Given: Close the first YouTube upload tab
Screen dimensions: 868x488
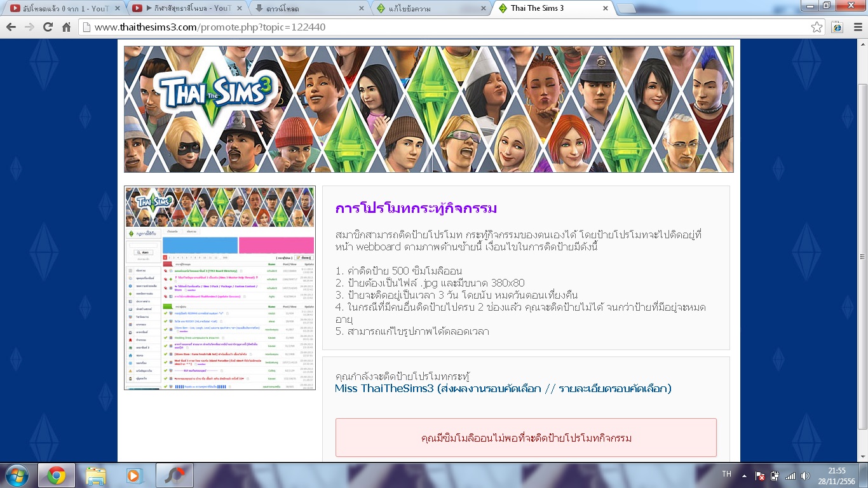Looking at the screenshot, I should (x=118, y=8).
